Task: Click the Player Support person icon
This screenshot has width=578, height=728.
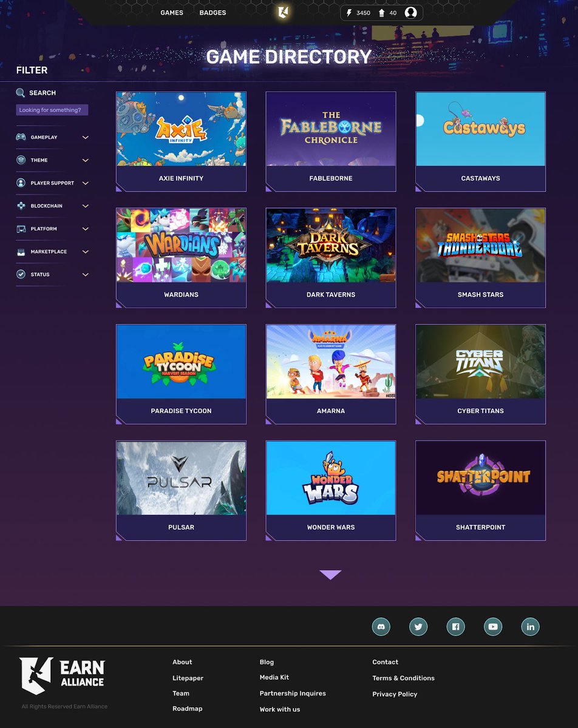Action: tap(21, 183)
